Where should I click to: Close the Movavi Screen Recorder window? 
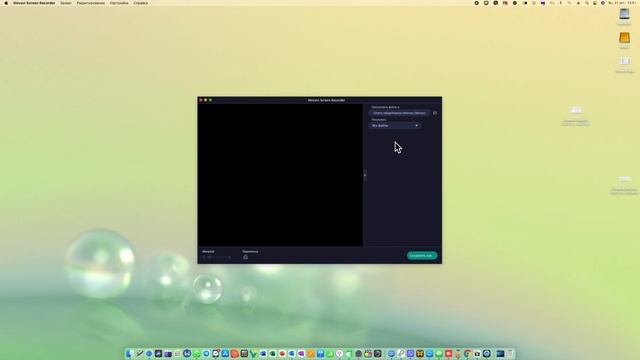pyautogui.click(x=201, y=100)
